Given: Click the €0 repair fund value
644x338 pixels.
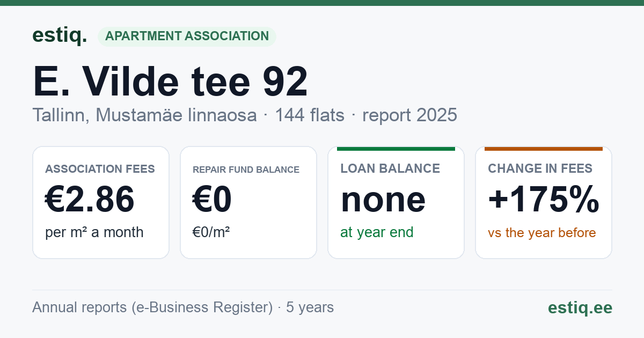Looking at the screenshot, I should (x=213, y=200).
